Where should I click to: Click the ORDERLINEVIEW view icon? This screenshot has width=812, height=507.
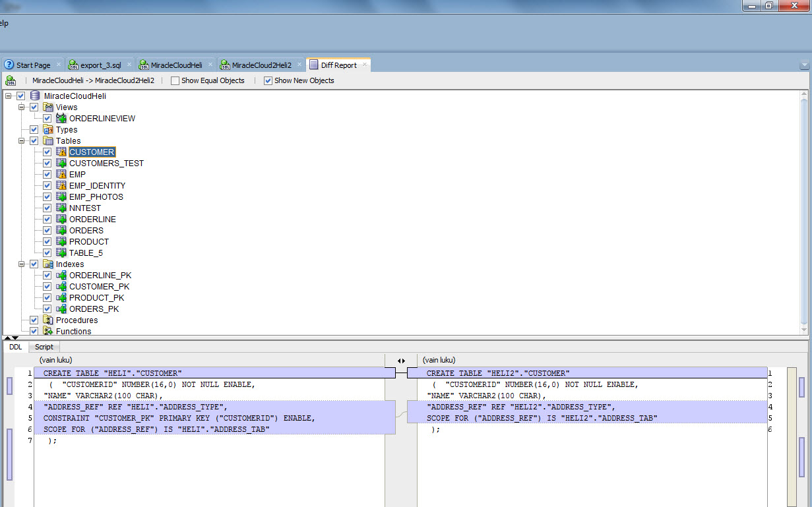(61, 119)
